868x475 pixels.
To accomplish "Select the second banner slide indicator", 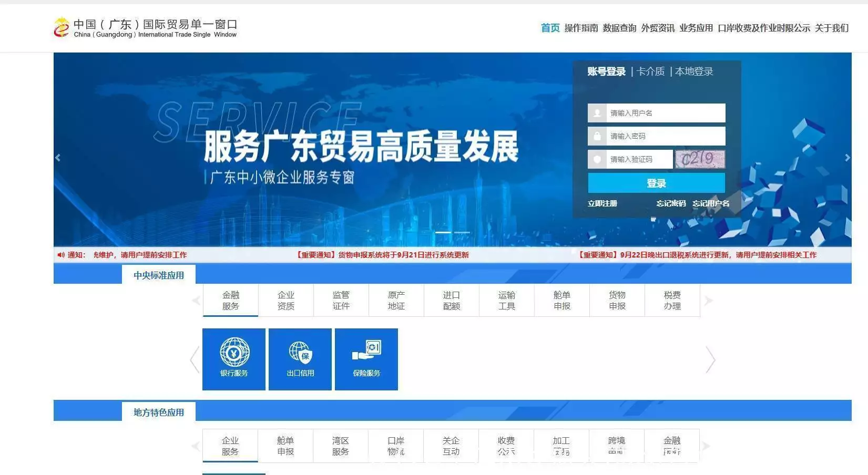I will point(462,232).
